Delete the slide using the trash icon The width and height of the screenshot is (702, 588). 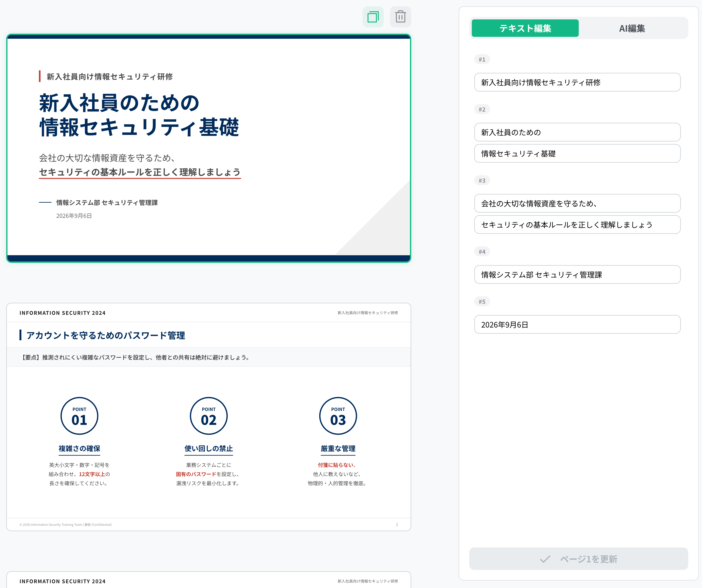point(400,17)
